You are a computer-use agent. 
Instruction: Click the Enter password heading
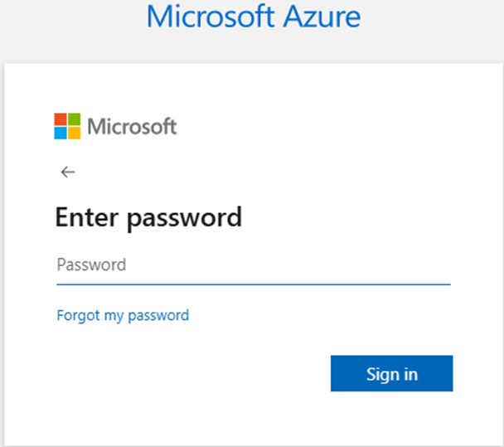click(148, 217)
